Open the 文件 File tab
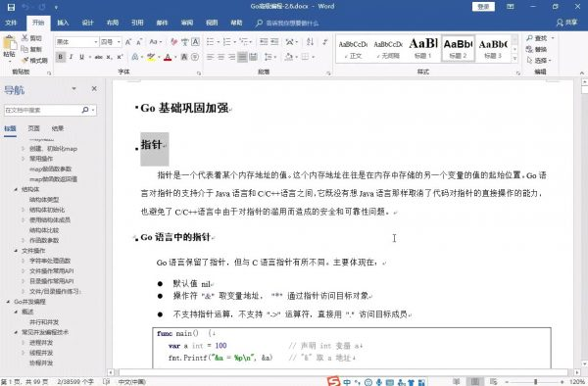Image resolution: width=588 pixels, height=386 pixels. point(11,23)
